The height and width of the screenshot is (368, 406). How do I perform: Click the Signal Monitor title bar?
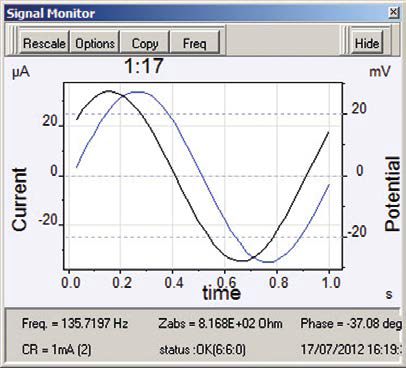197,13
